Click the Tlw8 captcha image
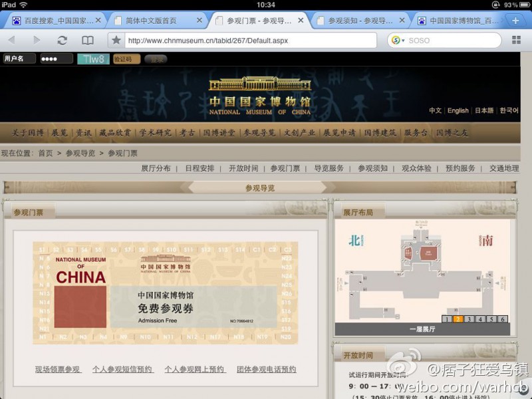 point(93,59)
